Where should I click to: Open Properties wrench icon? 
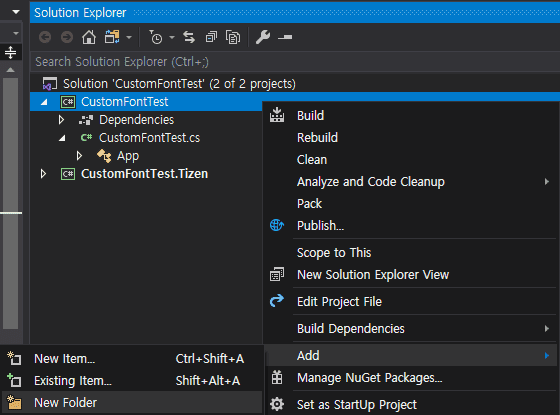pos(263,37)
